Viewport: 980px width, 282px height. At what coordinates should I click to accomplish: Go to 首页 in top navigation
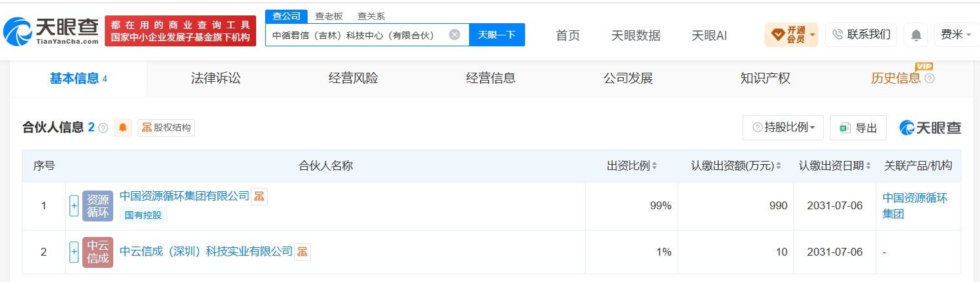[568, 35]
